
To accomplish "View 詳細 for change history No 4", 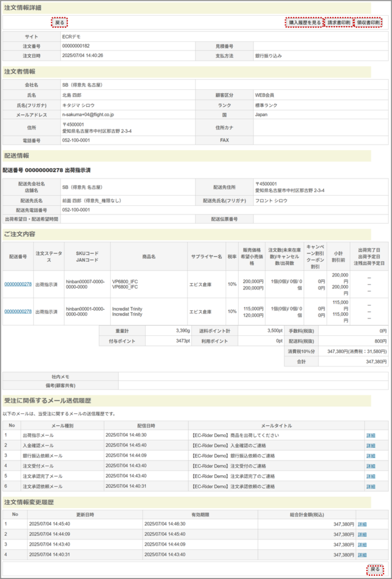I will (x=362, y=555).
